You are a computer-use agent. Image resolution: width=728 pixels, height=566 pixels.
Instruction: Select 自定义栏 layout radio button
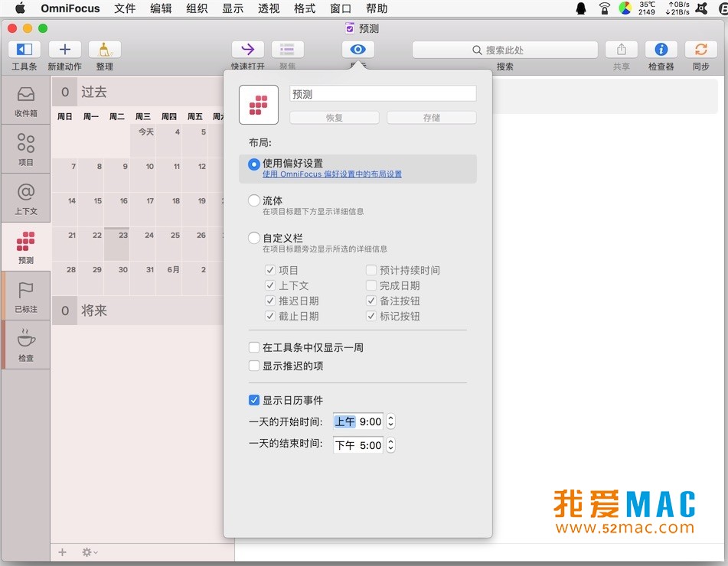click(x=254, y=238)
